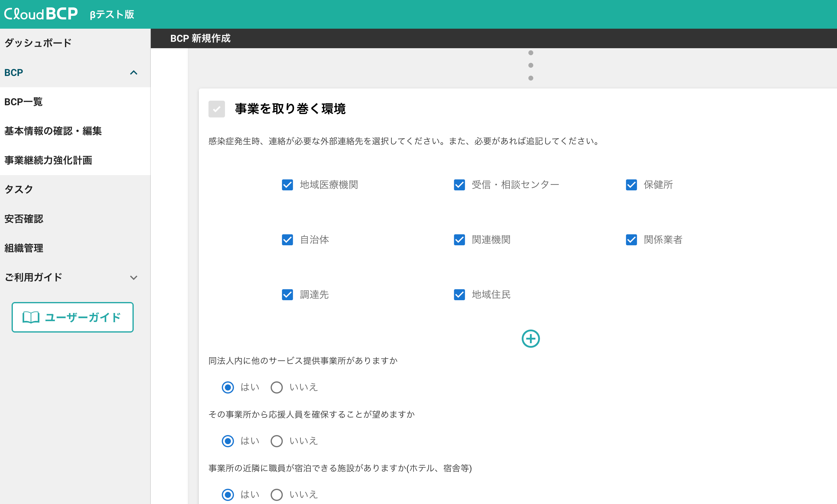
Task: Toggle the 調達先 checkbox
Action: (x=287, y=294)
